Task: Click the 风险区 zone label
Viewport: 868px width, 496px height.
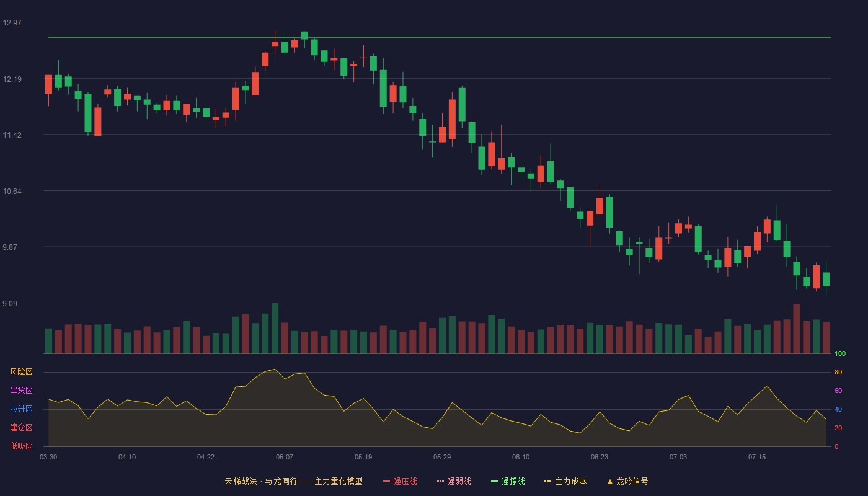Action: point(21,372)
